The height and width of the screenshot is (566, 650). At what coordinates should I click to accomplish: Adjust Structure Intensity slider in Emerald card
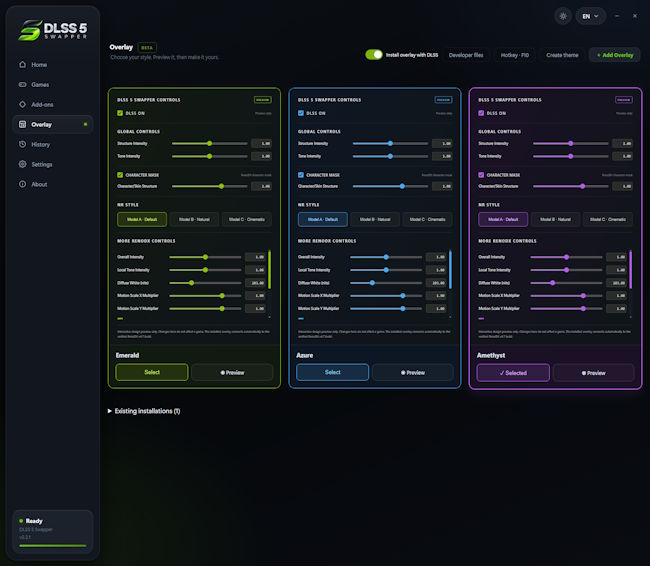coord(210,143)
